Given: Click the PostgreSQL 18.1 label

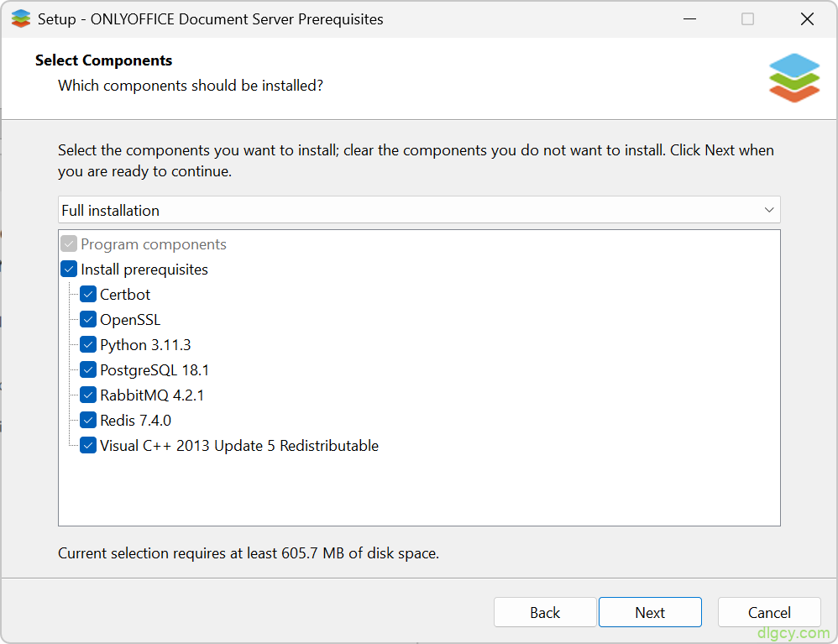Looking at the screenshot, I should click(x=155, y=369).
